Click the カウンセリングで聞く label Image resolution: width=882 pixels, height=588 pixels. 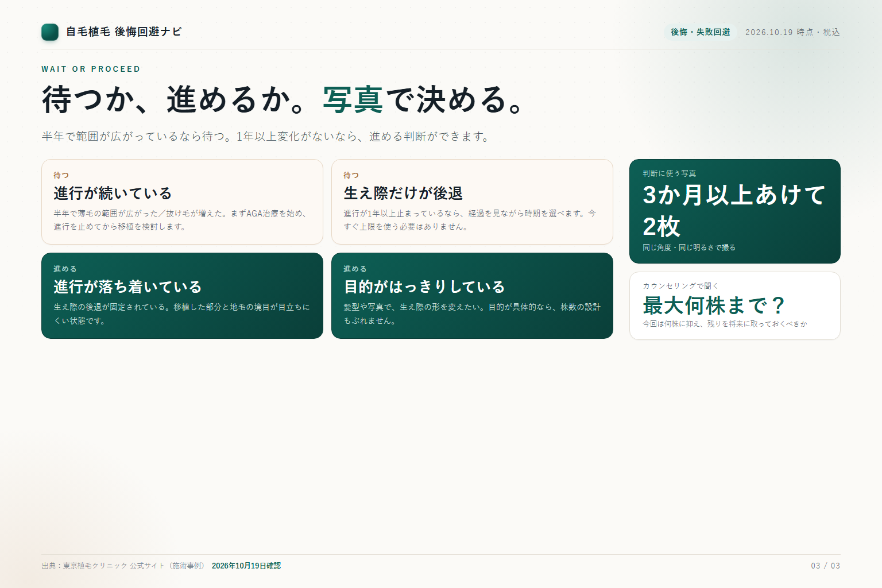(680, 286)
